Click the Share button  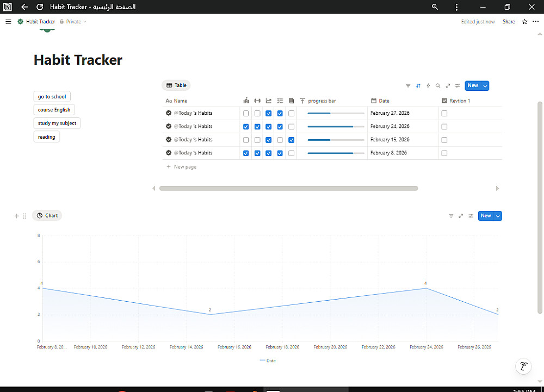(x=509, y=22)
